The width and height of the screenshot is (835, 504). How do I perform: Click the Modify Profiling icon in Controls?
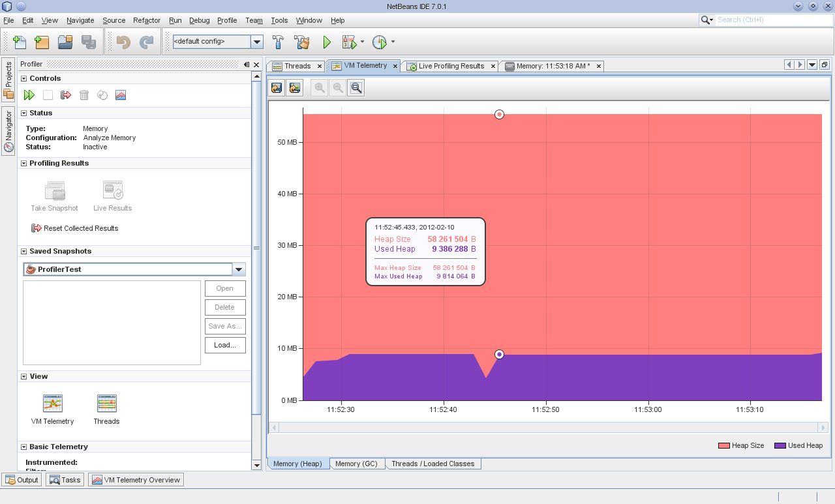point(102,95)
